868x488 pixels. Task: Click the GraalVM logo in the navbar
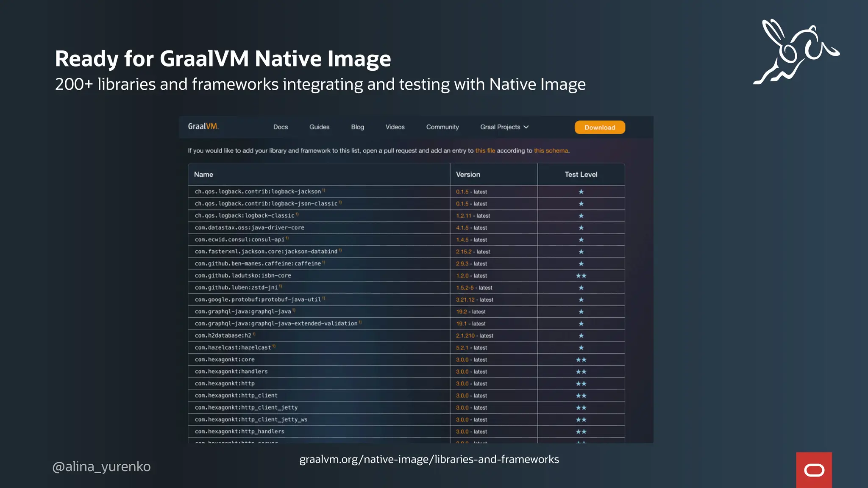click(203, 126)
